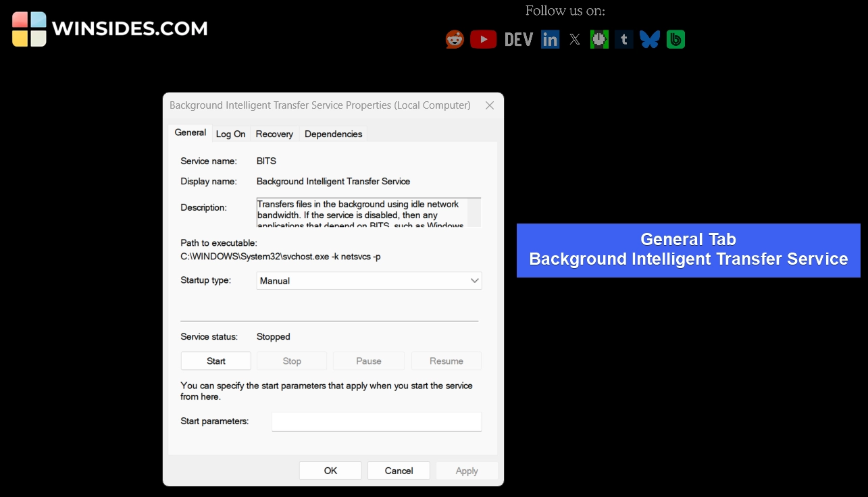Click the OK button
Viewport: 868px width, 497px height.
330,471
